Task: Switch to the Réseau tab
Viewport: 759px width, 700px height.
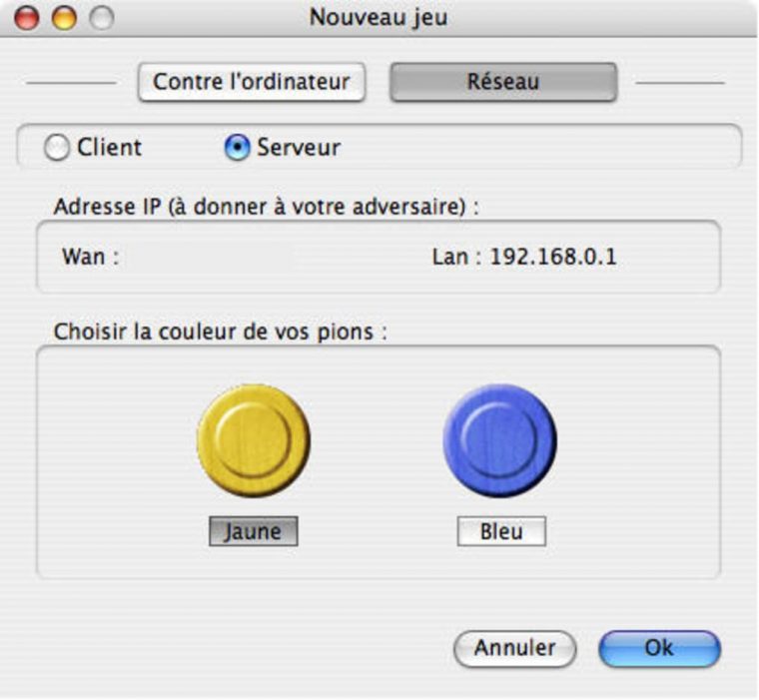Action: pyautogui.click(x=502, y=82)
